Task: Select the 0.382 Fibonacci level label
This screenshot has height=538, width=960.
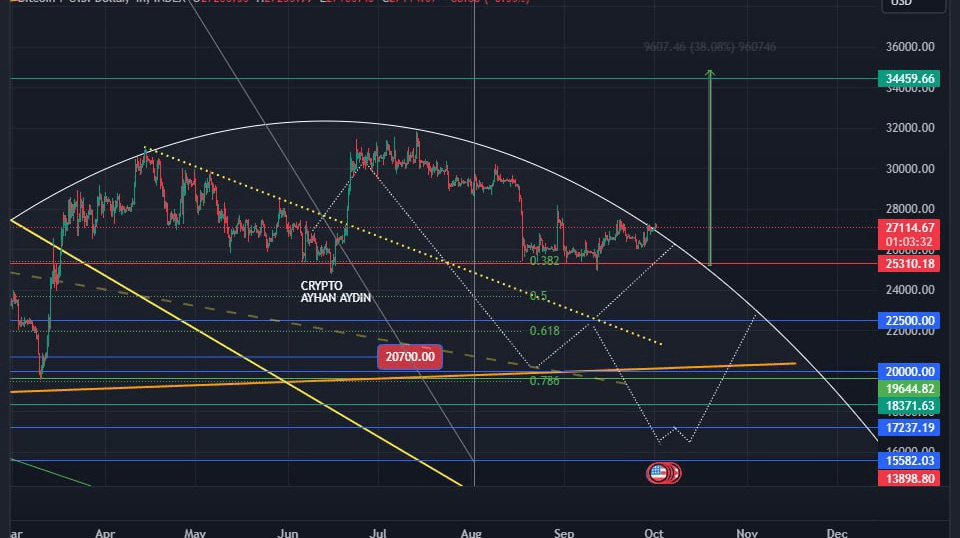Action: point(544,261)
